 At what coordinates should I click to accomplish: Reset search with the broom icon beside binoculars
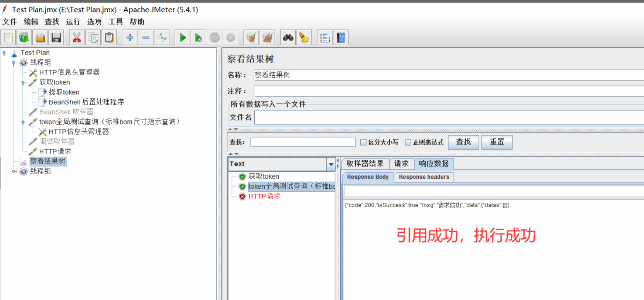tap(304, 38)
